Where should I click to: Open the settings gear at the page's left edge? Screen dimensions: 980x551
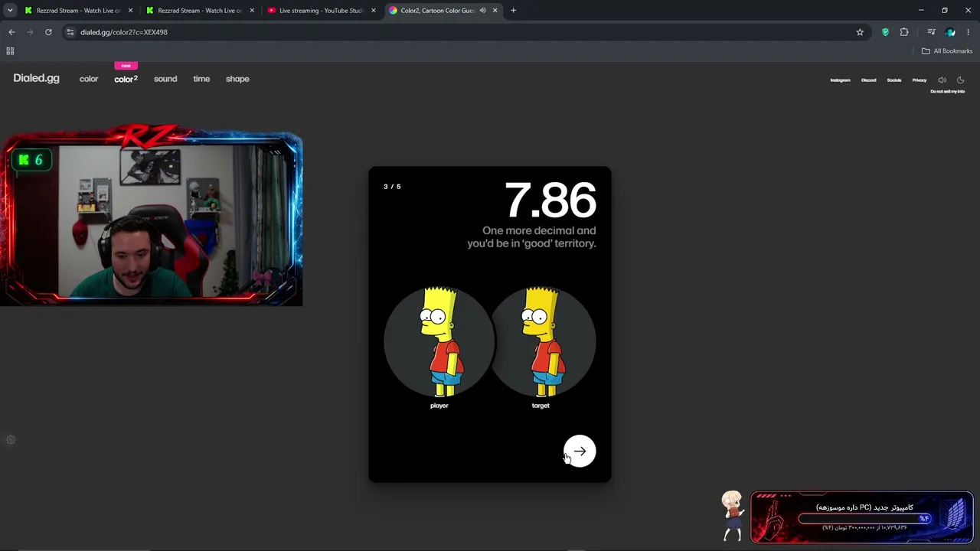coord(11,440)
